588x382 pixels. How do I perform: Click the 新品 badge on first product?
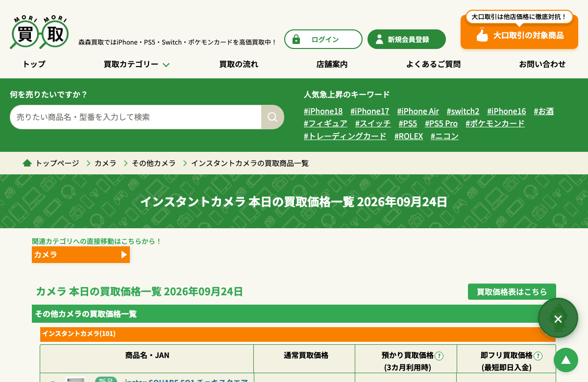click(x=106, y=380)
